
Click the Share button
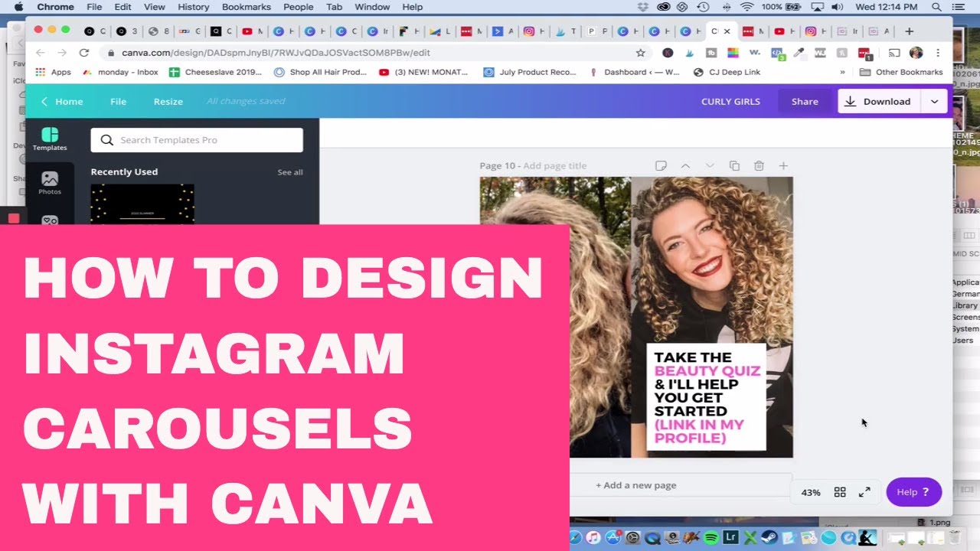point(805,101)
